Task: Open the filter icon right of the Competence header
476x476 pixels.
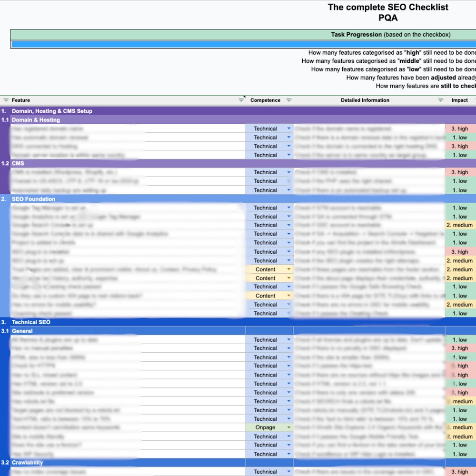Action: pos(289,100)
